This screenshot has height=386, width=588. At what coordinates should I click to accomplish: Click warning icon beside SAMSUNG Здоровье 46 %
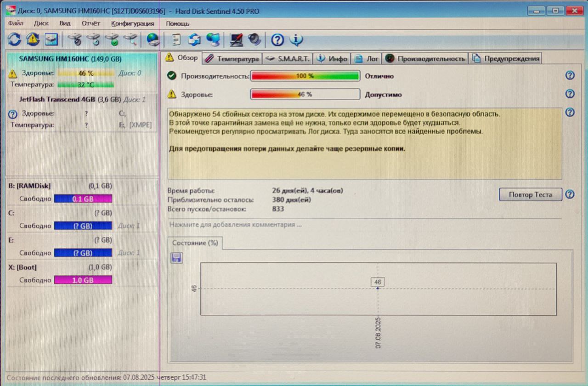[13, 73]
